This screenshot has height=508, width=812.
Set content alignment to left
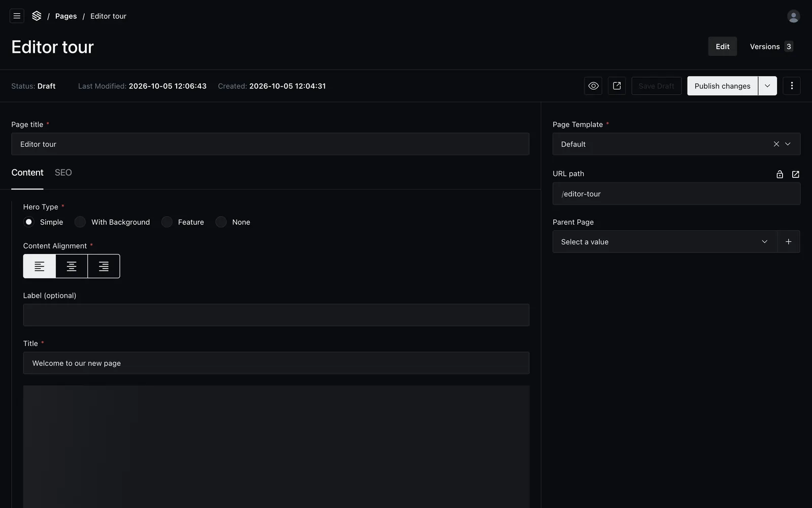(x=40, y=266)
